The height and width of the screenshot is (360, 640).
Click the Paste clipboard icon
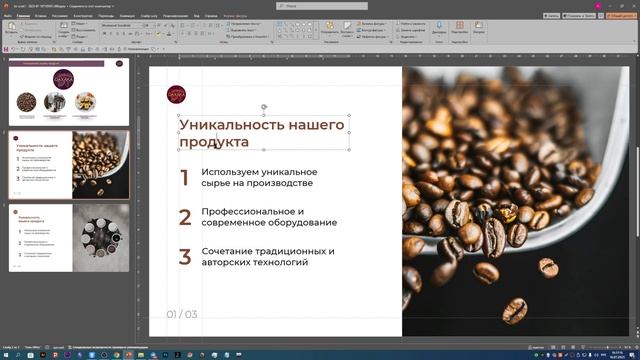coord(11,26)
